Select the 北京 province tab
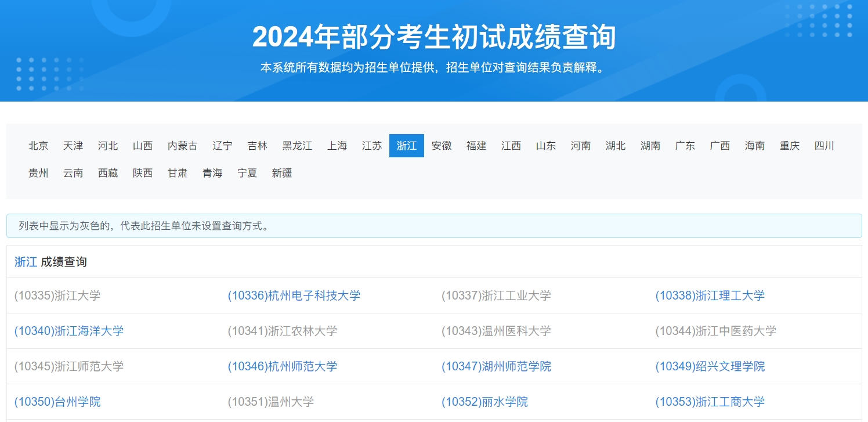 38,146
